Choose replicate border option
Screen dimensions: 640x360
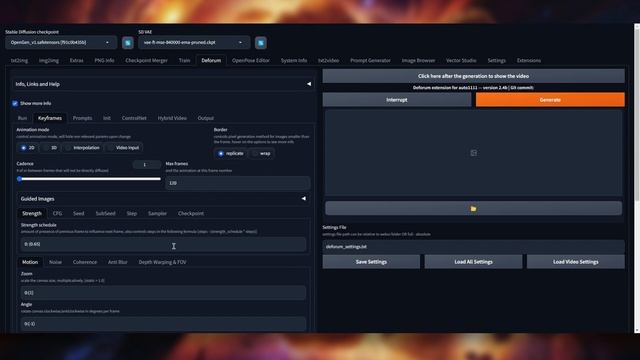coord(231,153)
